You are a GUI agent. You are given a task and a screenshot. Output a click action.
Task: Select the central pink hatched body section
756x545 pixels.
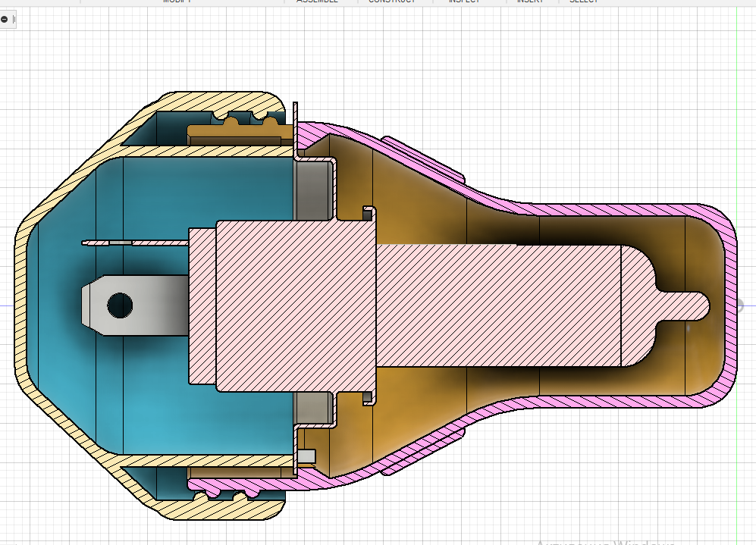296,306
